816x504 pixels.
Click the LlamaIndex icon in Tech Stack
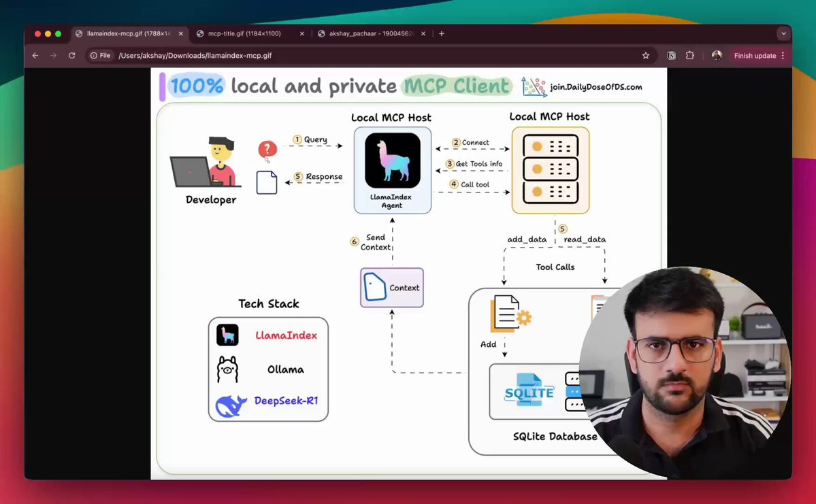(x=227, y=335)
